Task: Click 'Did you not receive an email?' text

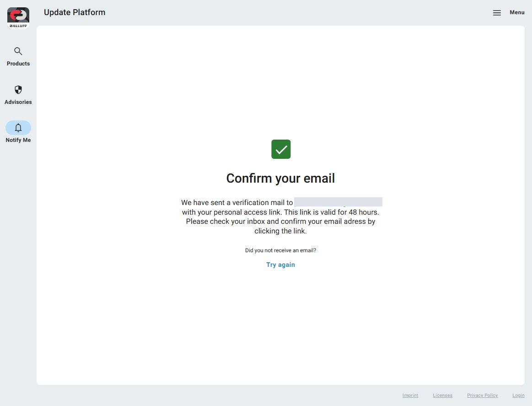Action: (280, 250)
